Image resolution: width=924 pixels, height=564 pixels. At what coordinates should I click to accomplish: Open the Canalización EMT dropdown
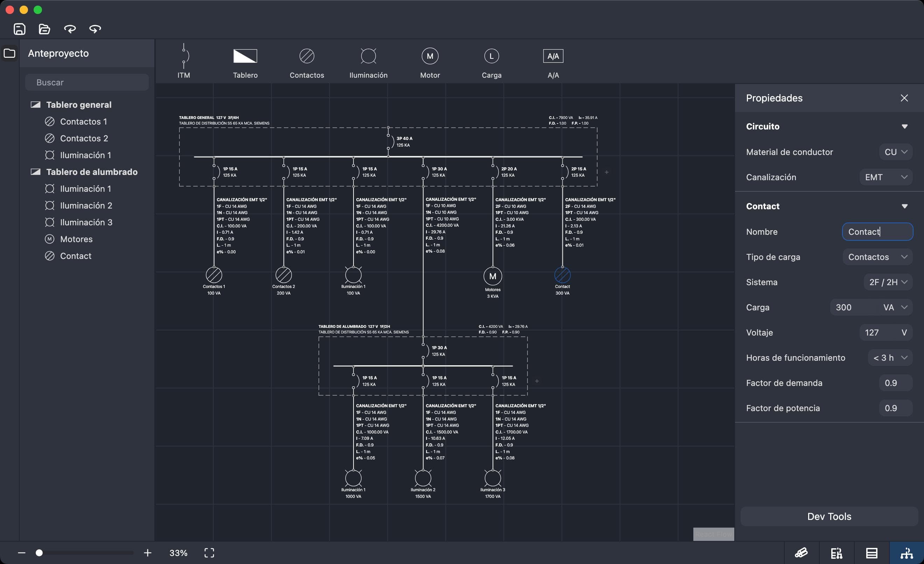[886, 177]
